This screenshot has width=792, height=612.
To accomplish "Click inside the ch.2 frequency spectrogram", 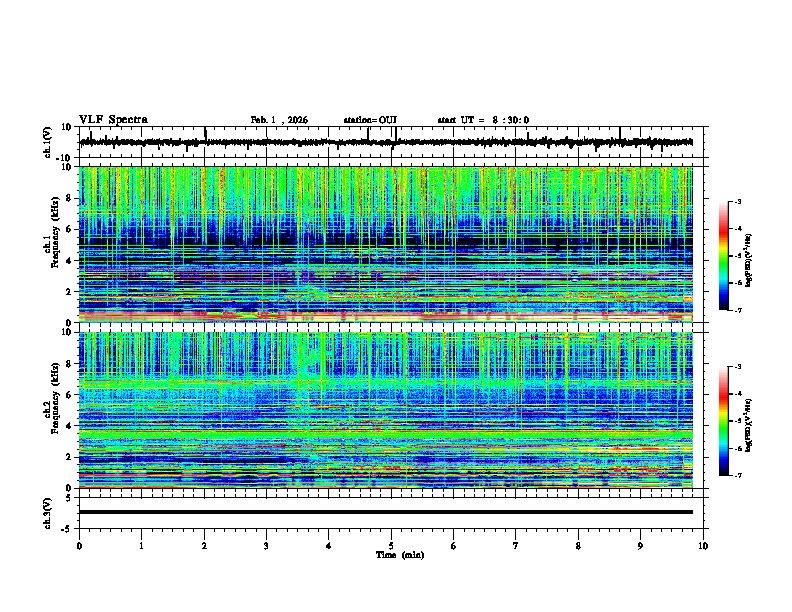I will tap(386, 410).
